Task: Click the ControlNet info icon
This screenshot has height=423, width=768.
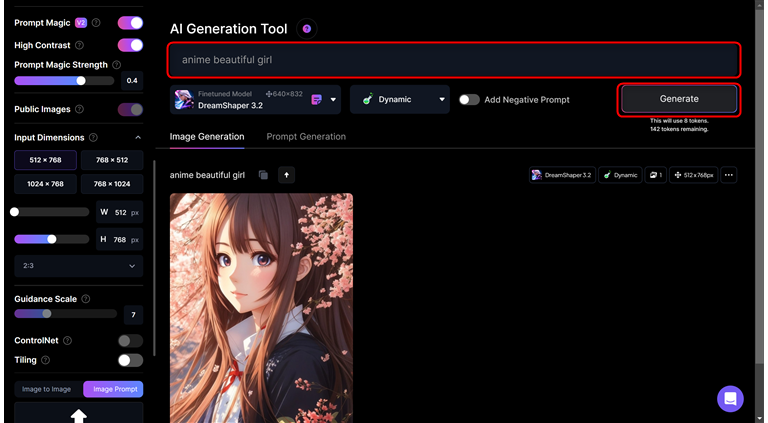Action: tap(67, 341)
